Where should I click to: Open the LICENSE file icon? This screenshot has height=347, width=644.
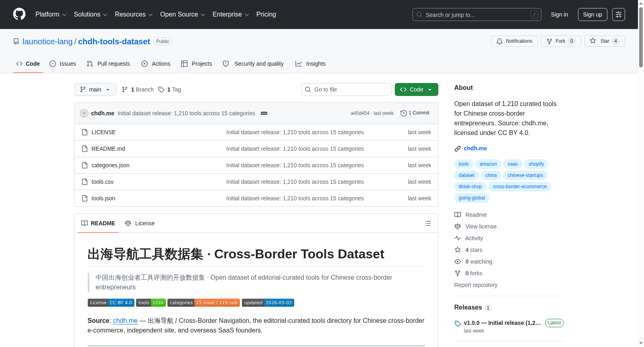85,132
